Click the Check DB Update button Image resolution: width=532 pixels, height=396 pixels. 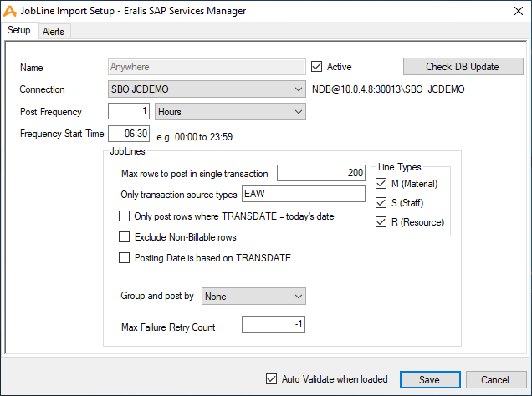pos(463,67)
